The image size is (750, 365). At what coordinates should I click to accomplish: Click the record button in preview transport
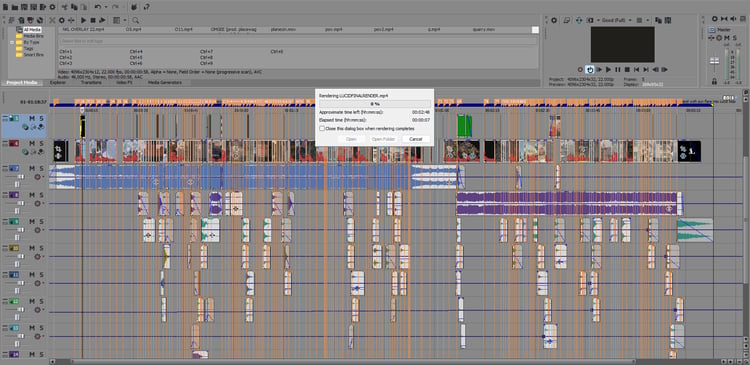(x=580, y=69)
